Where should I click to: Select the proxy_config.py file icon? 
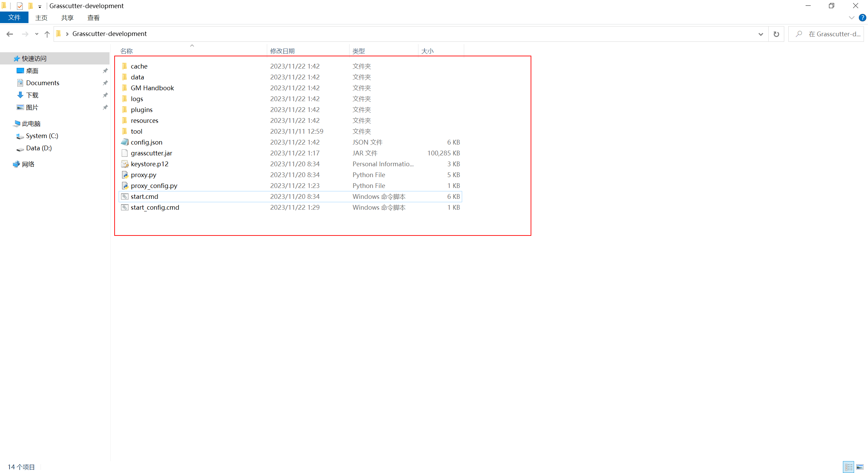pyautogui.click(x=125, y=186)
